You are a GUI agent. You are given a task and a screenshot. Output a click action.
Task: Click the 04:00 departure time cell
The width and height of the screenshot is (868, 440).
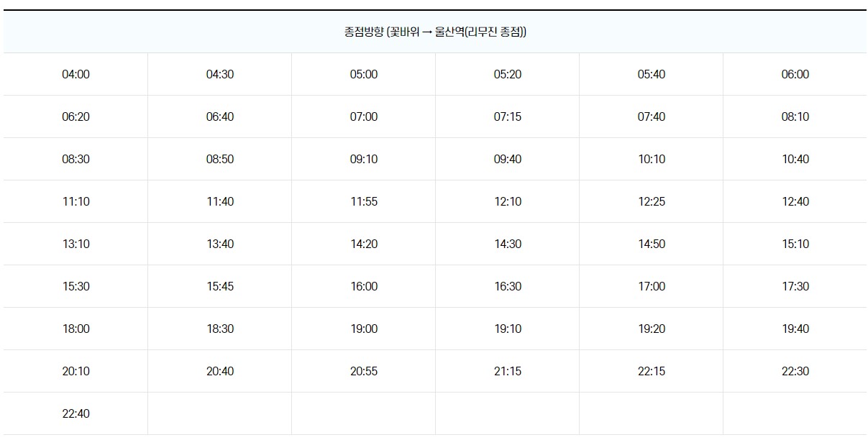click(76, 75)
